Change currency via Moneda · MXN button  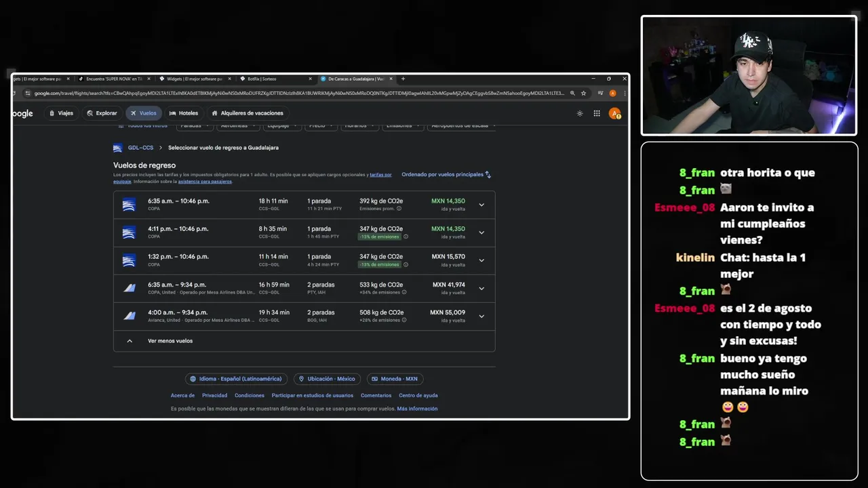(395, 379)
